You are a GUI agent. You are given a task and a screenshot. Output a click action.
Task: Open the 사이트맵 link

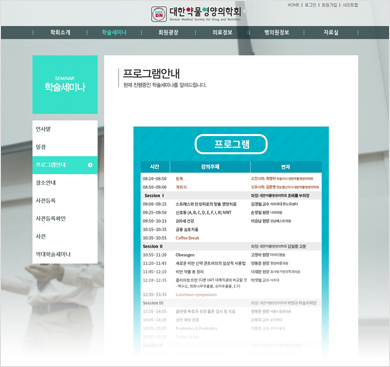[350, 5]
